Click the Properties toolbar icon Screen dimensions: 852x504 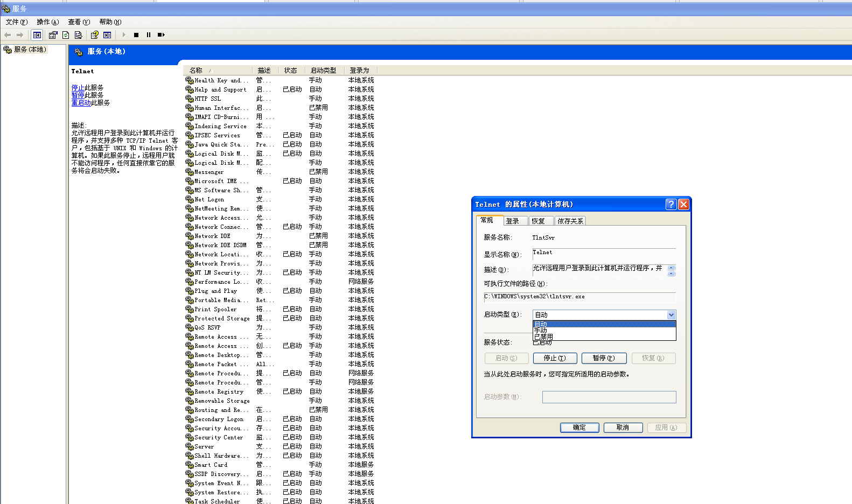53,35
